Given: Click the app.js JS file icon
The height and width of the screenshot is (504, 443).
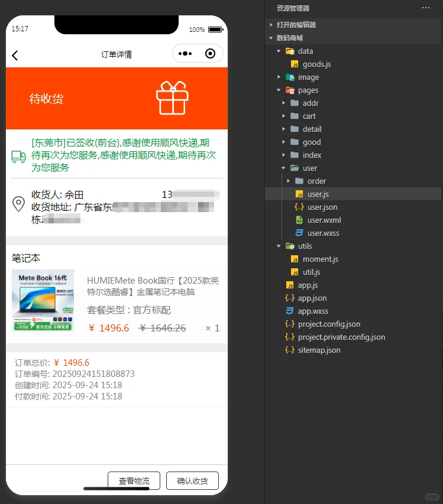Looking at the screenshot, I should [290, 285].
